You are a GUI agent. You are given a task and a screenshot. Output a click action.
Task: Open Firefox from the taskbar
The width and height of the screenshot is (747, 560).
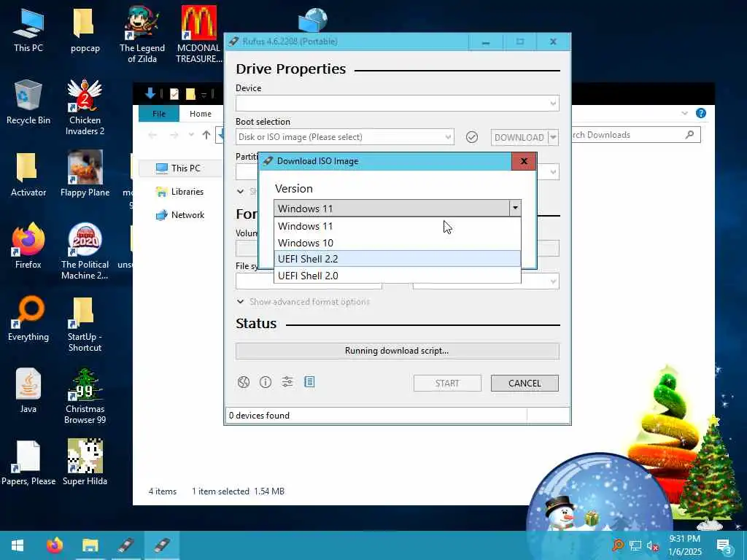pyautogui.click(x=54, y=545)
